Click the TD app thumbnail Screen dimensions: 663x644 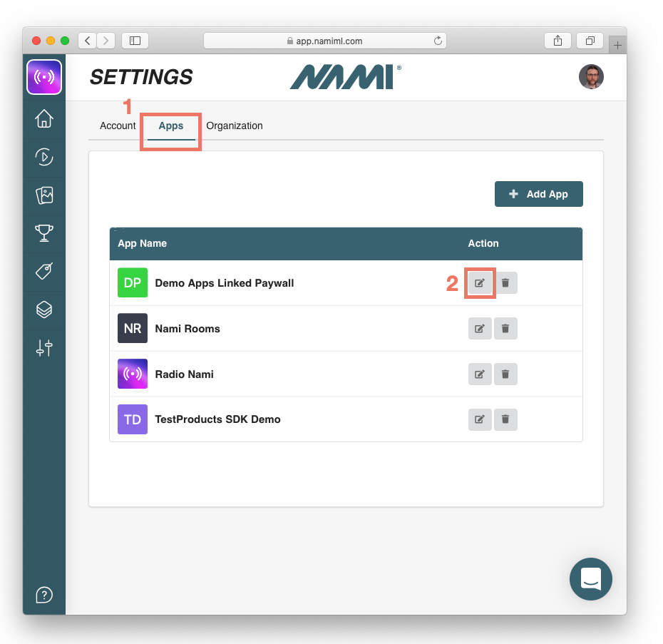133,419
